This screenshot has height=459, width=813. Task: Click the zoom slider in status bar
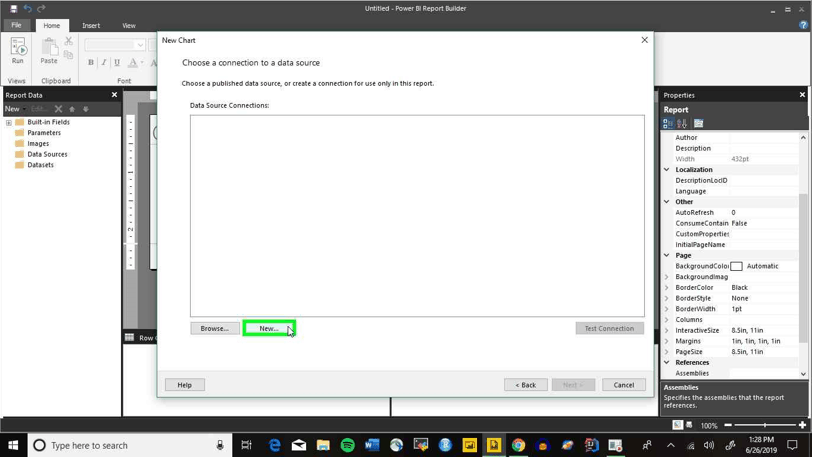tap(764, 425)
